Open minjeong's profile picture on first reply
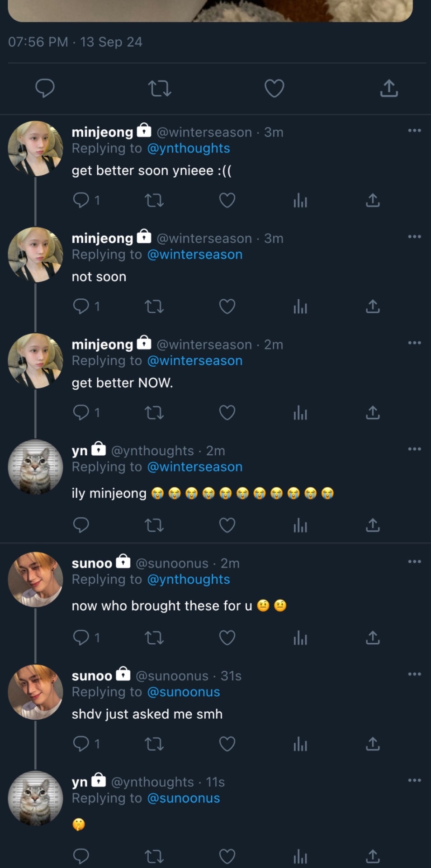431x868 pixels. point(35,148)
